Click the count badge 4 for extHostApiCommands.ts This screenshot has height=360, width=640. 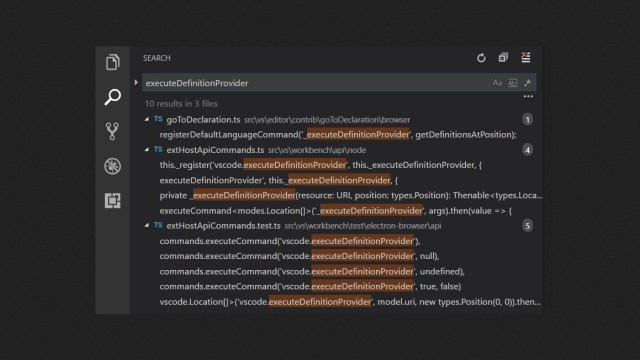pos(527,150)
